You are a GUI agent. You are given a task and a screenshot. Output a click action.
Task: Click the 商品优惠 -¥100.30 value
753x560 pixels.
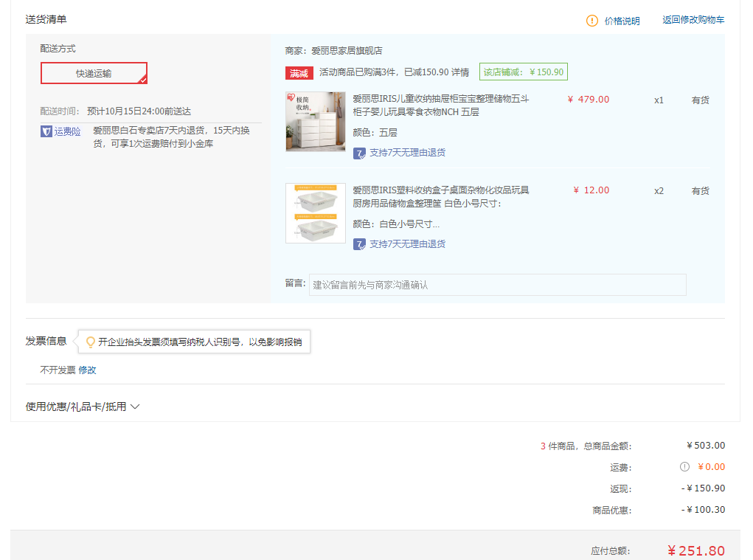click(703, 510)
